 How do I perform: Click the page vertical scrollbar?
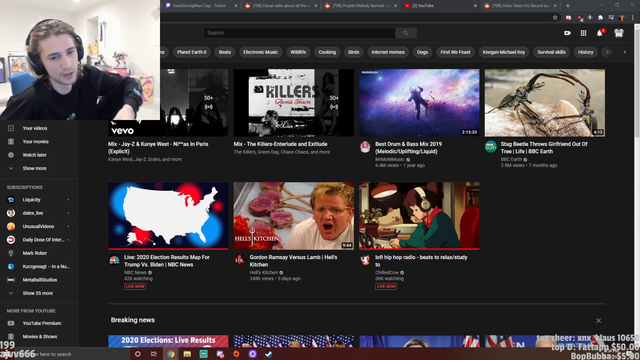click(x=637, y=82)
